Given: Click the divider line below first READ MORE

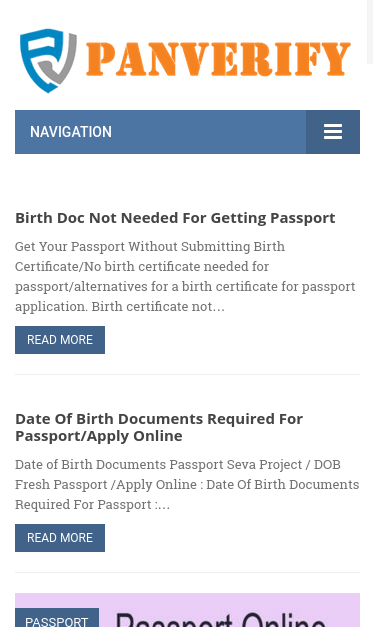Looking at the screenshot, I should click(x=188, y=375).
